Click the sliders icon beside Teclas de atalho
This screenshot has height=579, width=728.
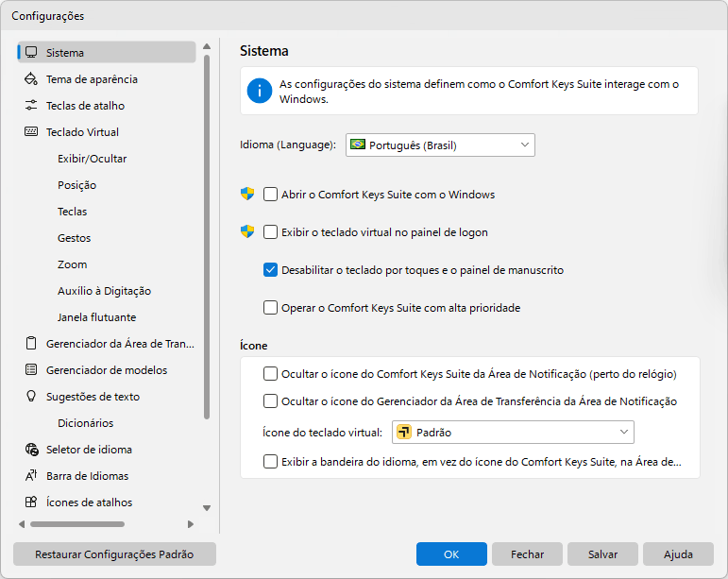coord(31,106)
